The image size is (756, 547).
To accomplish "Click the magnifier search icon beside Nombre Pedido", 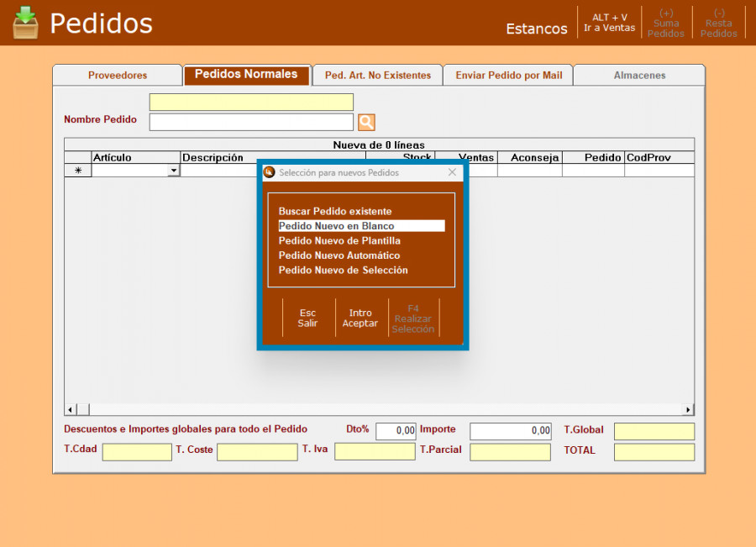I will point(366,123).
